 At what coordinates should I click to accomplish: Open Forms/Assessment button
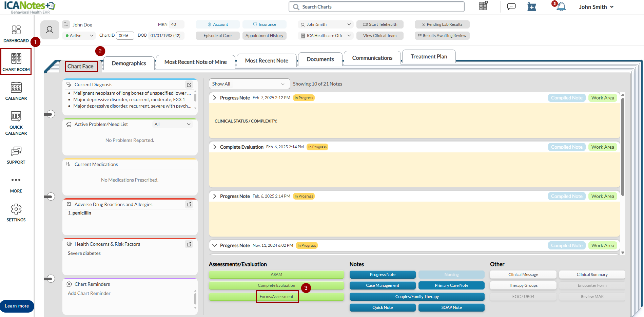[277, 297]
